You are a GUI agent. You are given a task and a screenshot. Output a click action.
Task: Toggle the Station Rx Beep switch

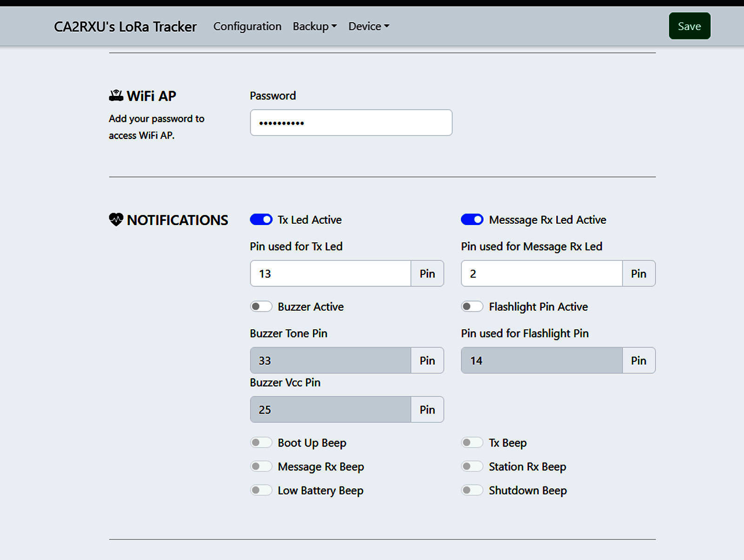[472, 467]
